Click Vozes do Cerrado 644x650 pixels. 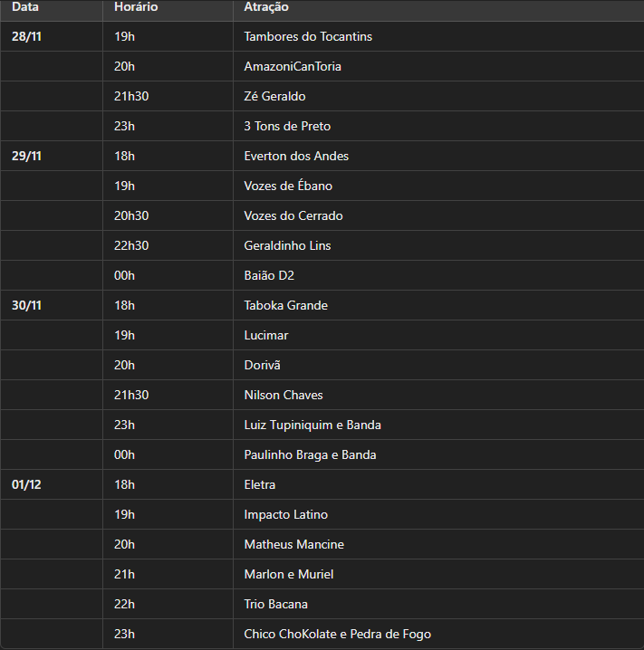pos(293,215)
